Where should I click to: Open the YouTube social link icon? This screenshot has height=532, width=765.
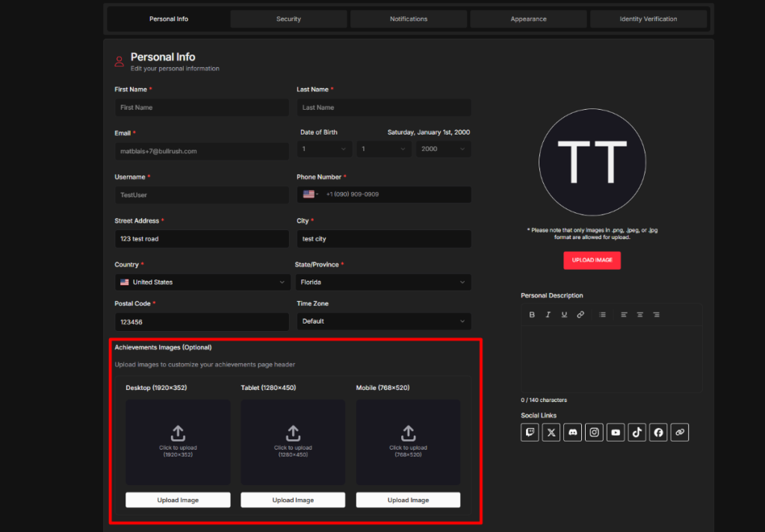pyautogui.click(x=616, y=433)
